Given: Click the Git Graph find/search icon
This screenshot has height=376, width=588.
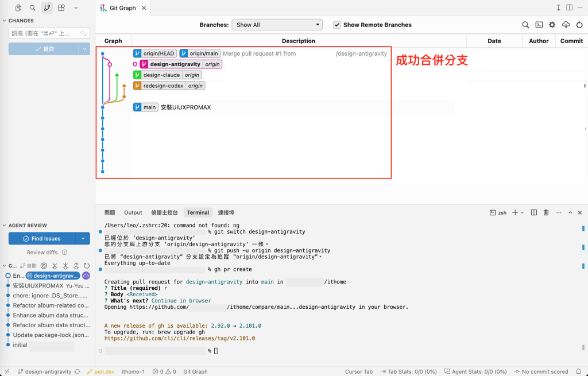Looking at the screenshot, I should tap(525, 25).
